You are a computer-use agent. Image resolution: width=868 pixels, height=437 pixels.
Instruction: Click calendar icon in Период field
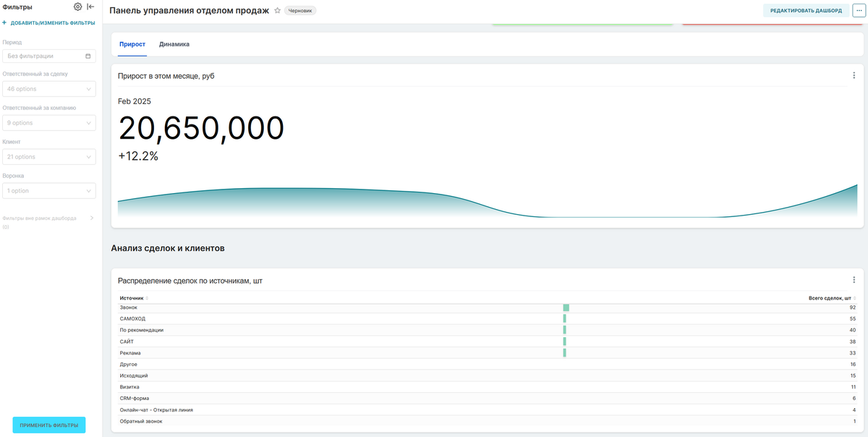[88, 56]
